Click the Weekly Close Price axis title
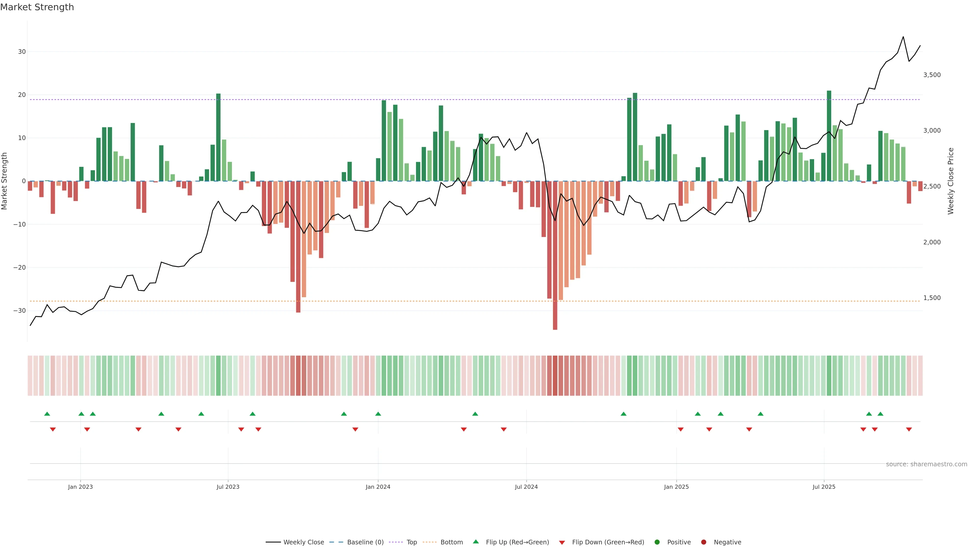 951,181
